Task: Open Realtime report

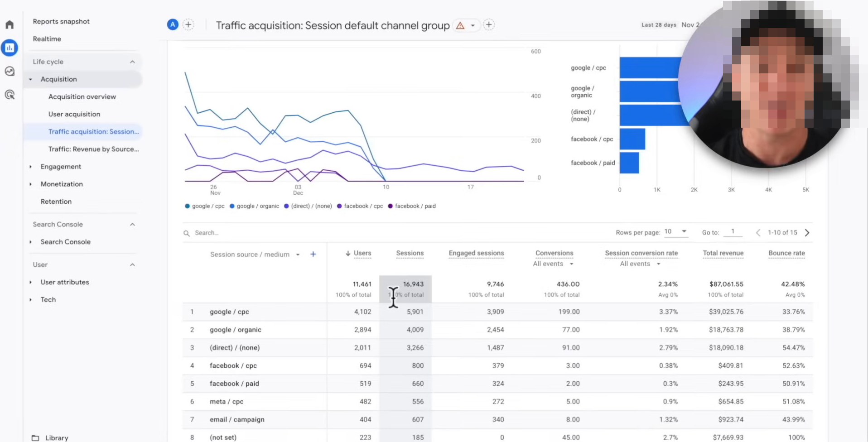Action: 47,39
